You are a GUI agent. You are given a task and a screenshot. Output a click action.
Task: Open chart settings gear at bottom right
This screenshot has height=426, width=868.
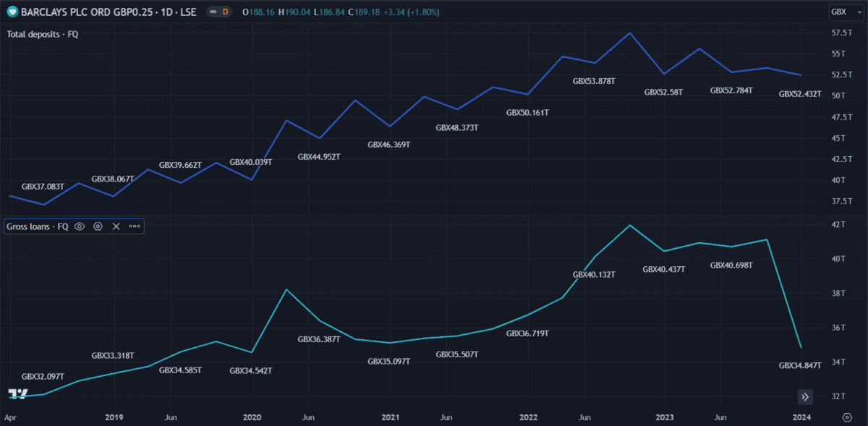tap(847, 417)
